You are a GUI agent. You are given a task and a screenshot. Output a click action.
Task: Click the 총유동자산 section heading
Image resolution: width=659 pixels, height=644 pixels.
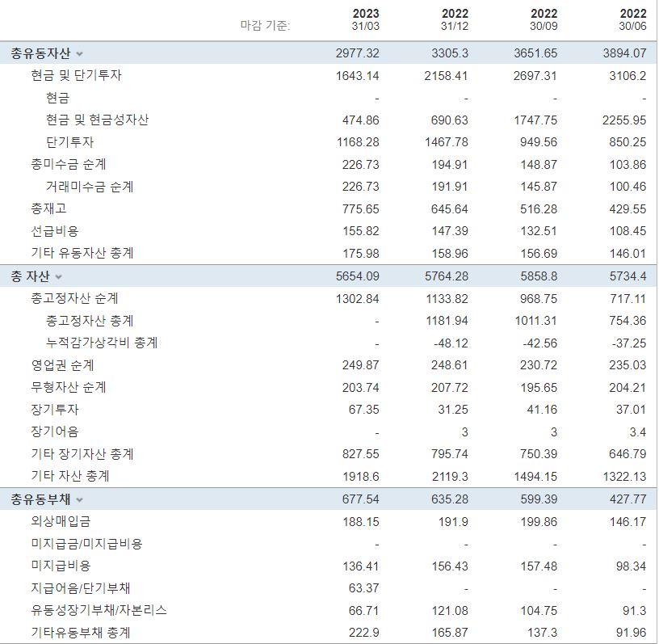coord(40,53)
